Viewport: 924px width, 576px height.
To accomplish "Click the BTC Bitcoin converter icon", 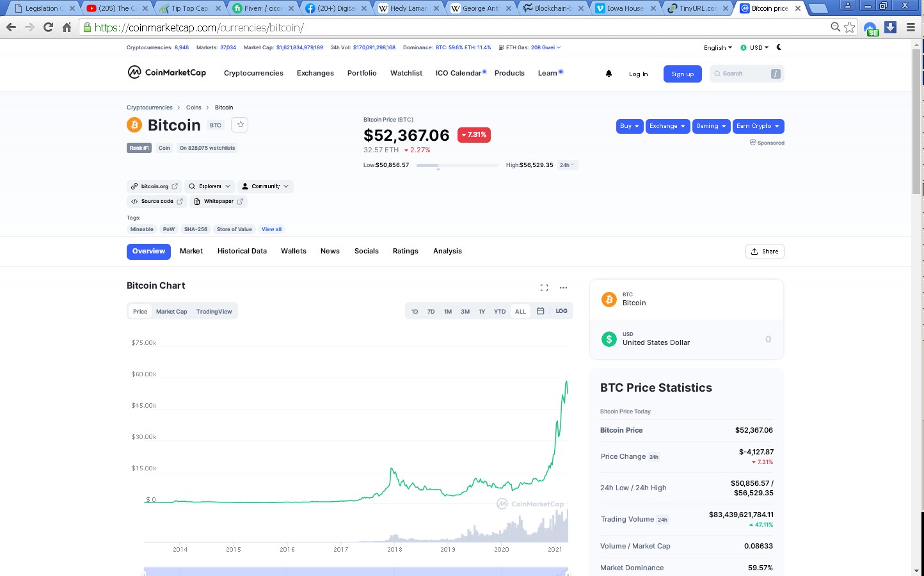I will [609, 299].
